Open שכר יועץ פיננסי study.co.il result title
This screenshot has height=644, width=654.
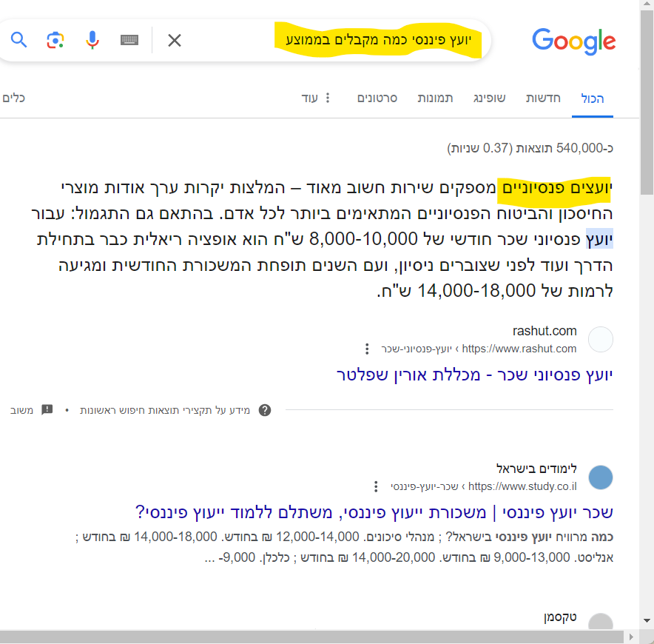click(x=374, y=512)
